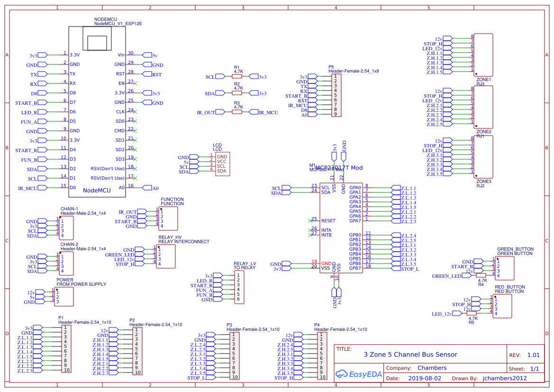Click the EasyEDA logo
This screenshot has height=392, width=554.
tap(359, 374)
